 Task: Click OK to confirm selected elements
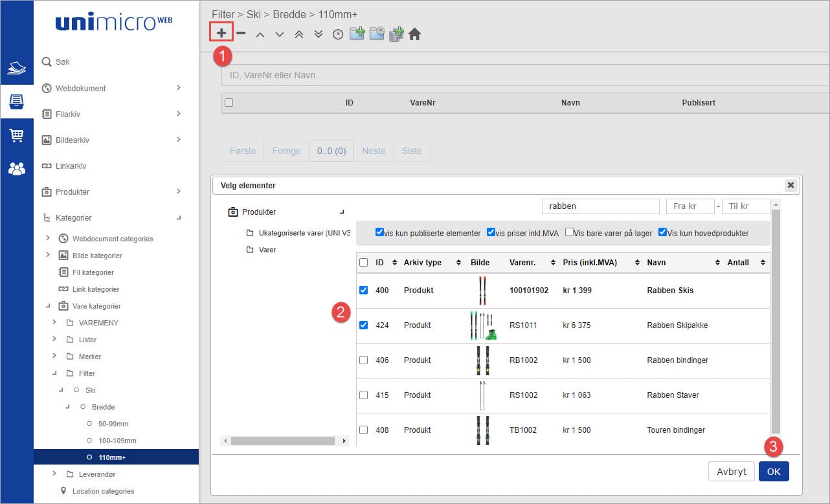(x=774, y=472)
